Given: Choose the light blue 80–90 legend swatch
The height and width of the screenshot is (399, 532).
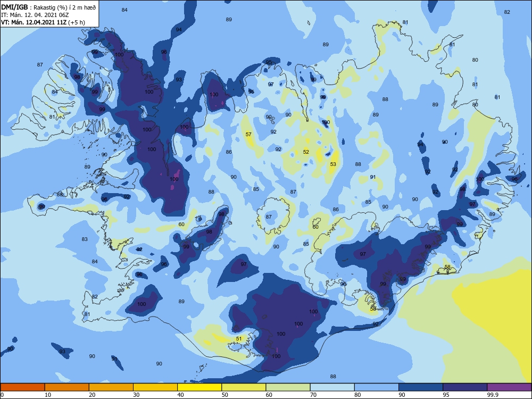Looking at the screenshot, I should coord(377,387).
